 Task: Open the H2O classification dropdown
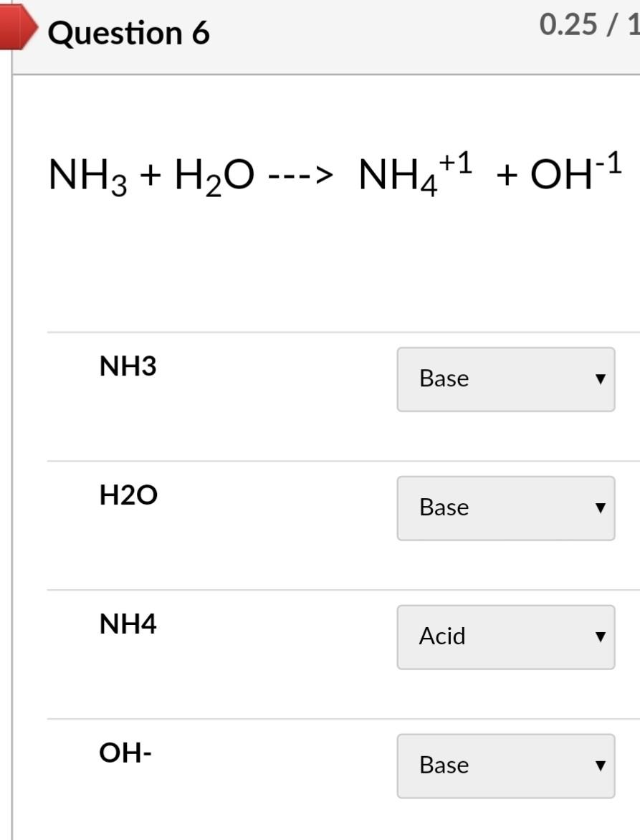[x=505, y=508]
